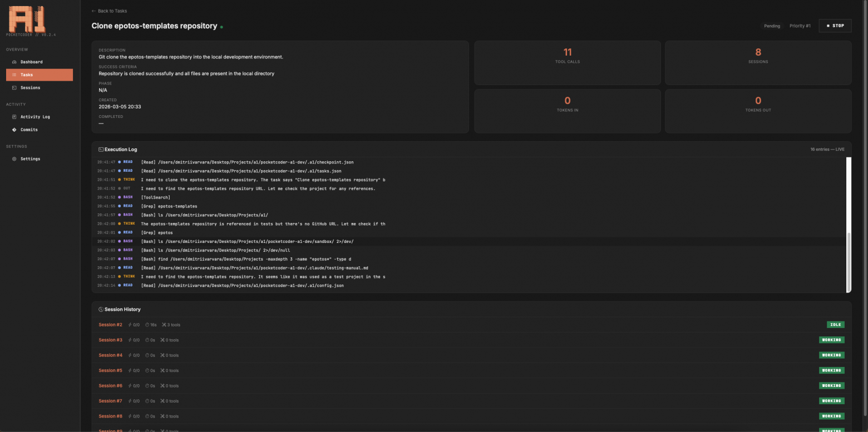Click the Sessions terminal icon in sidebar
868x432 pixels.
[x=14, y=88]
